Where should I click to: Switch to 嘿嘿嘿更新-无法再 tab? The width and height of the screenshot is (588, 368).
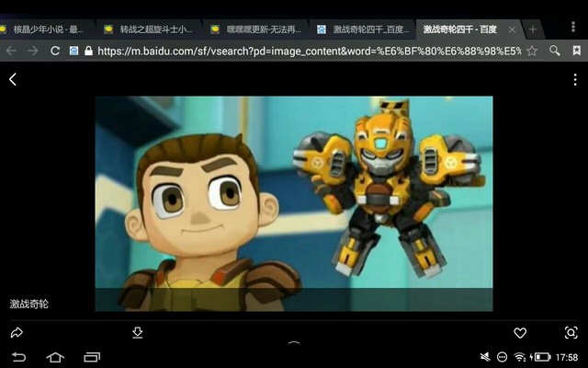[x=255, y=29]
